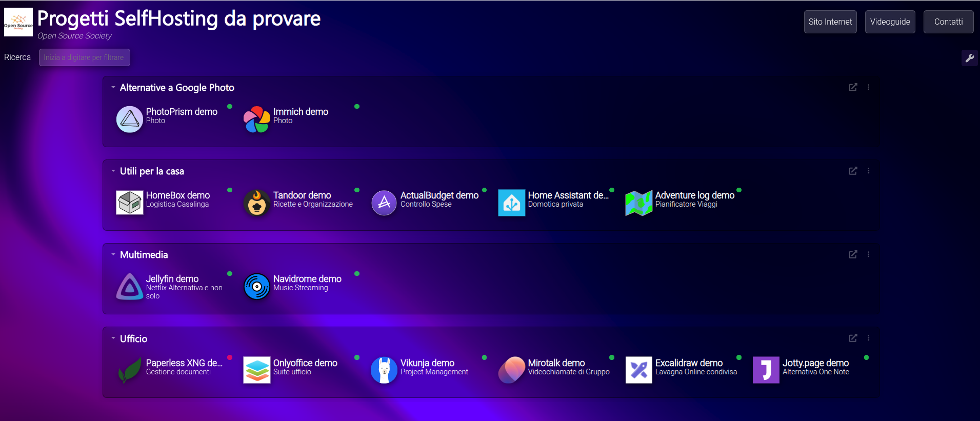
Task: Open three-dot menu for Alternative a Google Photo
Action: tap(869, 87)
